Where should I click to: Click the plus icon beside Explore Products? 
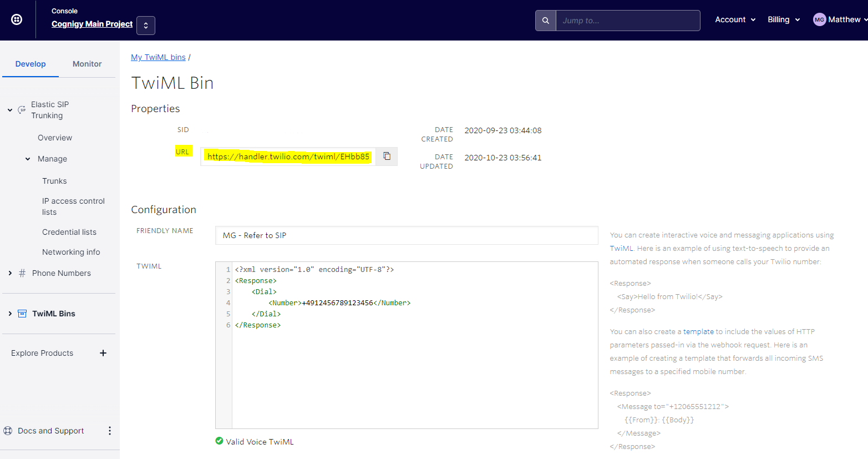[103, 353]
